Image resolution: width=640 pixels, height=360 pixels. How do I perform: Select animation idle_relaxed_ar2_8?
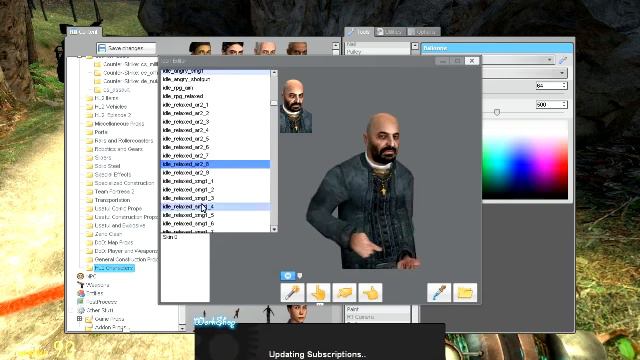(x=216, y=164)
